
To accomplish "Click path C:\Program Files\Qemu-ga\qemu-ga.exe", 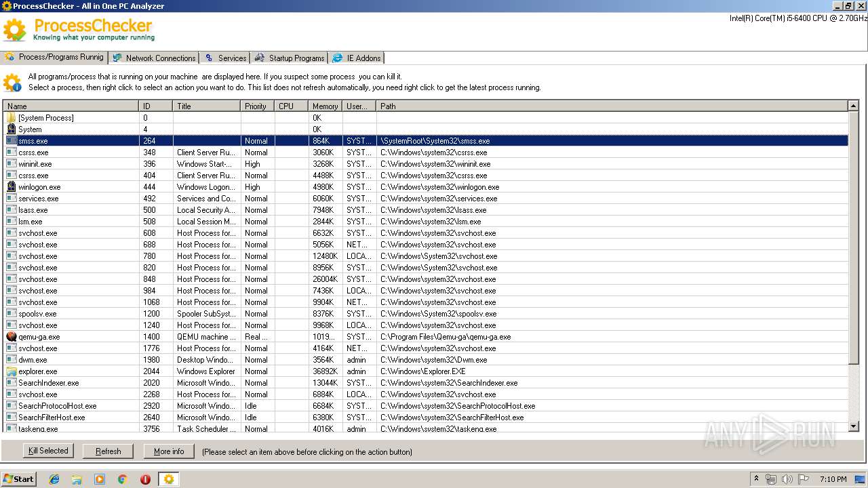I will 446,336.
